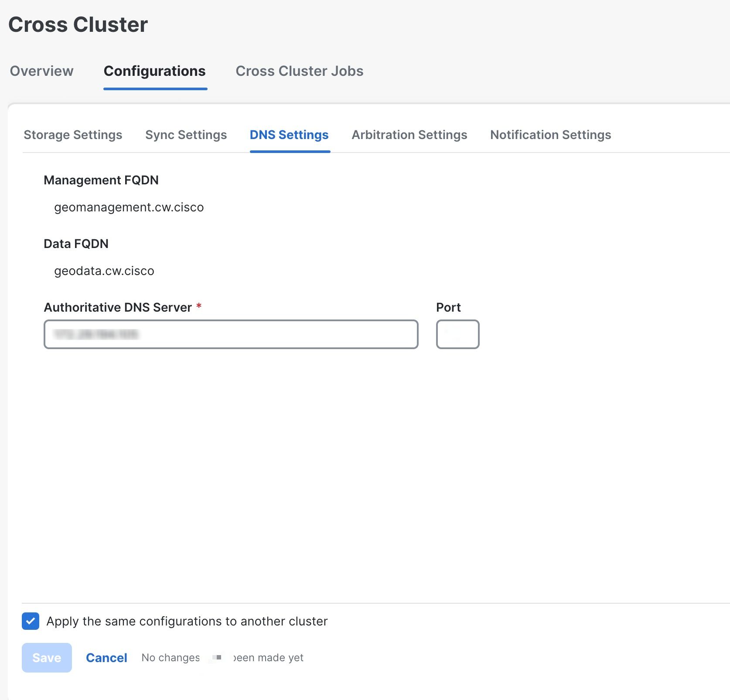Go to the Sync Settings sub-tab

click(186, 135)
